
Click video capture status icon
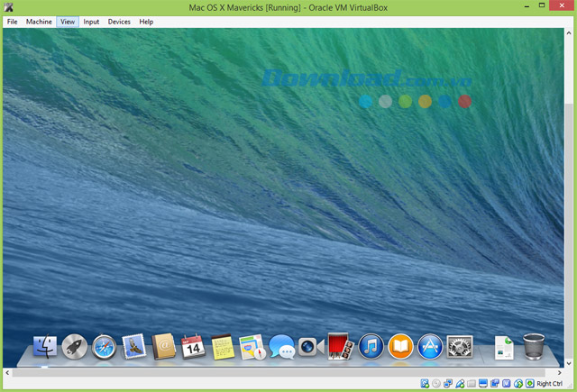pyautogui.click(x=495, y=384)
